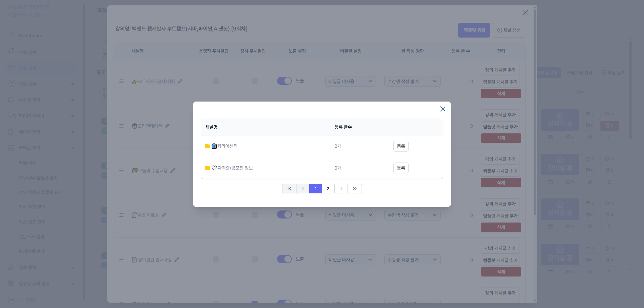Image resolution: width=644 pixels, height=308 pixels.
Task: Close the template channel popup
Action: tap(443, 109)
